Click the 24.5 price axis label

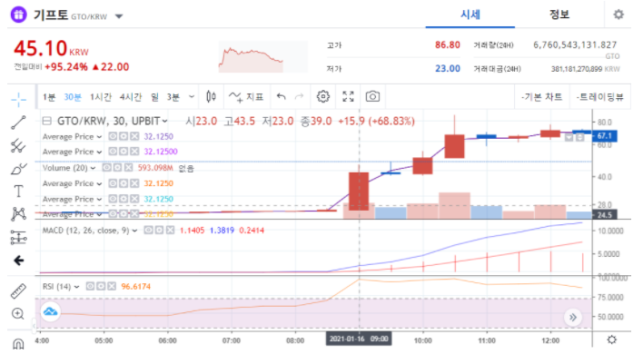click(x=605, y=215)
